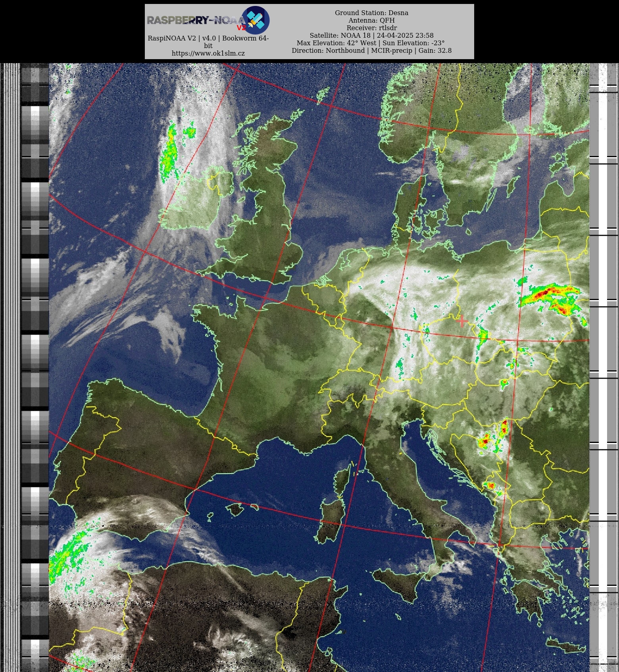Click the 'Satellite: NOAA 18 | 24-04-2025 23:58' line
Image resolution: width=619 pixels, height=672 pixels.
(x=371, y=35)
